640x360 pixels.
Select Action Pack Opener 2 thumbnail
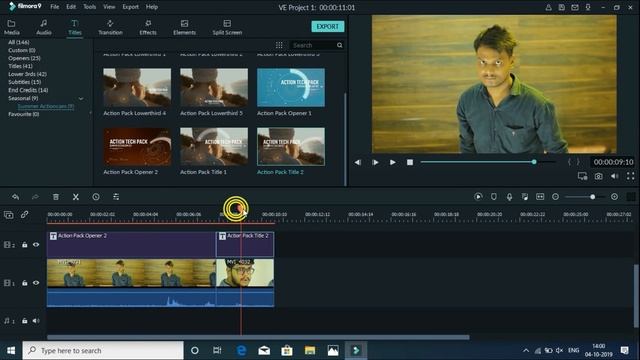point(137,147)
